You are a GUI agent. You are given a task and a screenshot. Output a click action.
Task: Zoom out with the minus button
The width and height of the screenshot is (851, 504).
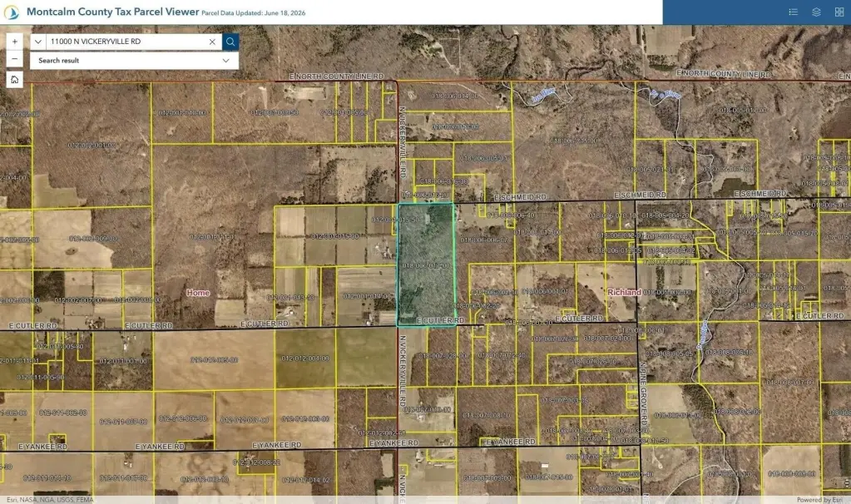coord(15,58)
